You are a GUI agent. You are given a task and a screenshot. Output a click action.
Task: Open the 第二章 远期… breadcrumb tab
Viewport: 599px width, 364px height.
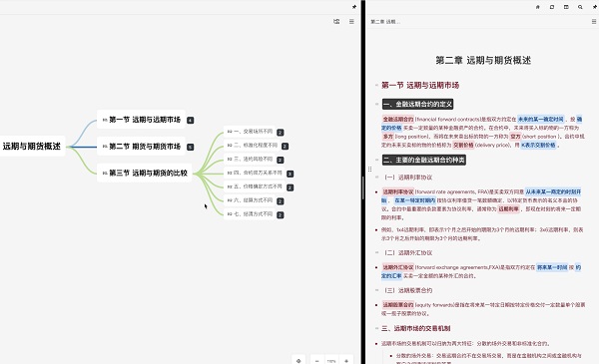[385, 22]
